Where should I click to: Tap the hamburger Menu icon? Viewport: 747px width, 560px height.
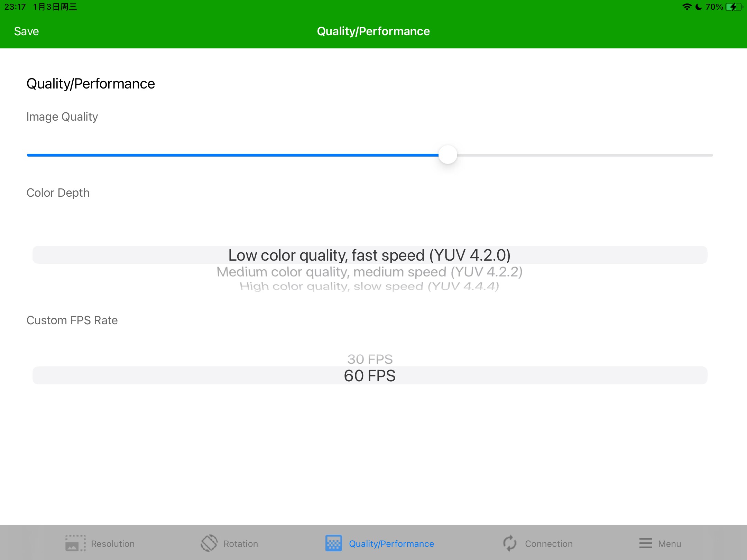[x=645, y=543]
